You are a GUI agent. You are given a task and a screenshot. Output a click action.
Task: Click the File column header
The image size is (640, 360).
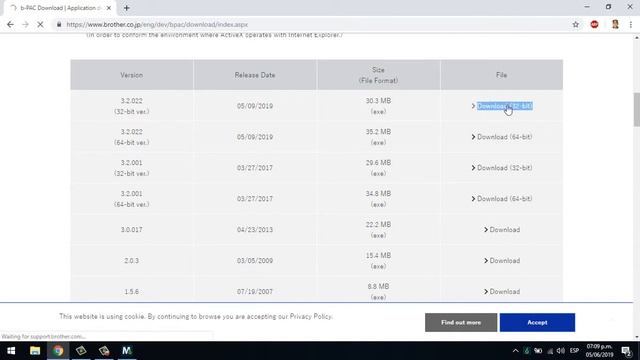coord(502,75)
